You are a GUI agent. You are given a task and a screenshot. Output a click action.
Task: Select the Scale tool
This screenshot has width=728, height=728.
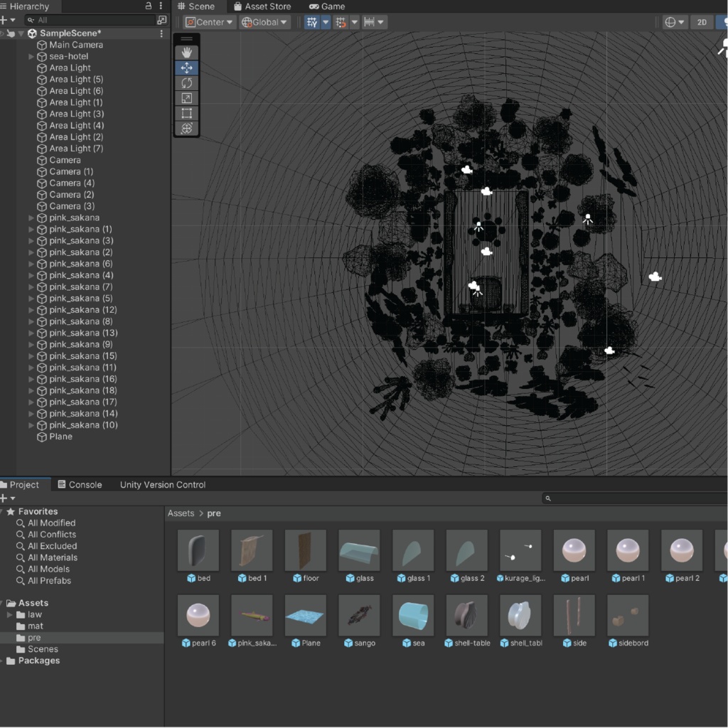(x=186, y=98)
